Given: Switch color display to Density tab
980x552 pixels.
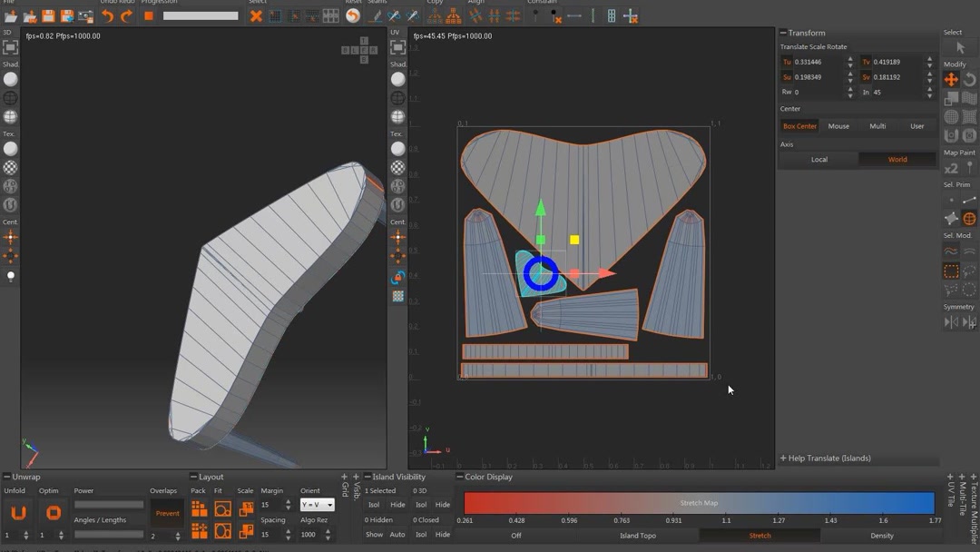Looking at the screenshot, I should pos(881,536).
